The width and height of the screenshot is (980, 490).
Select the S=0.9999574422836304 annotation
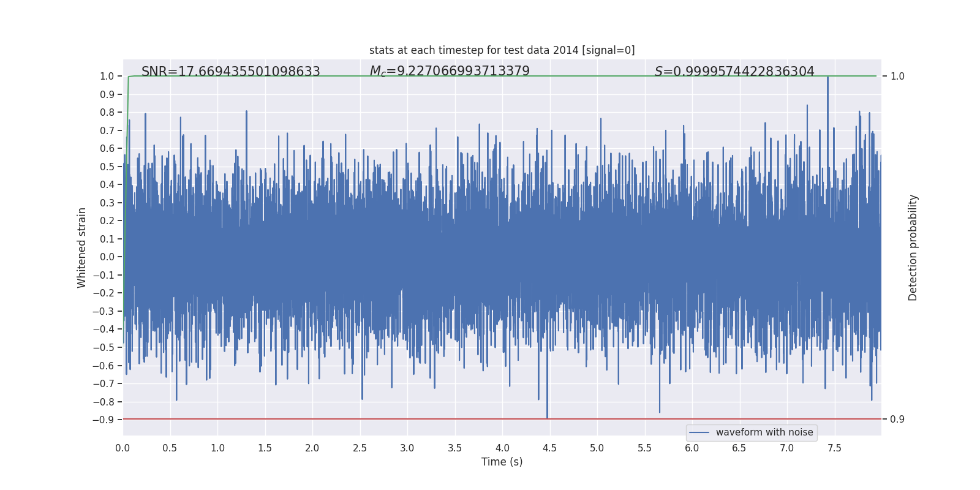coord(734,72)
